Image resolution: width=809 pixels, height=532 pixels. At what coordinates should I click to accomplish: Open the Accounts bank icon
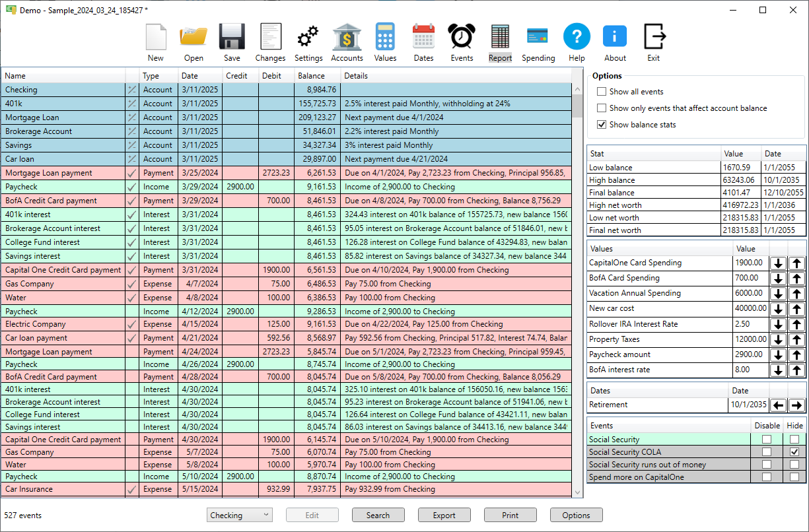coord(347,42)
